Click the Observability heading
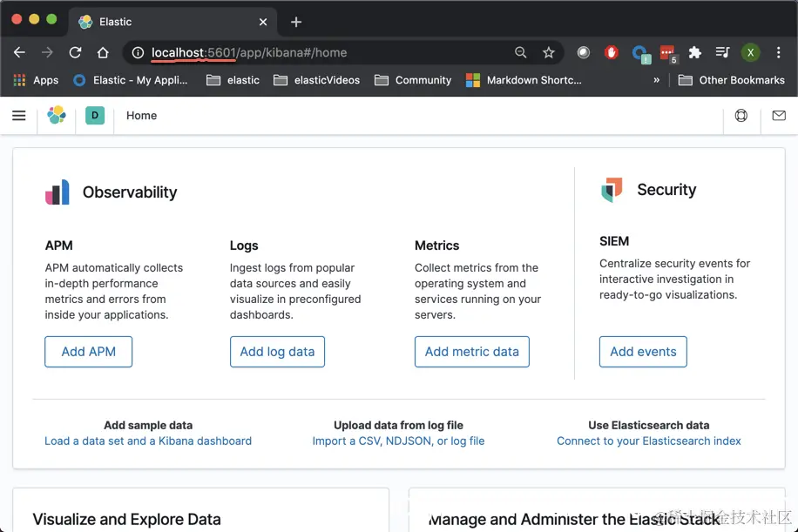The image size is (798, 532). [130, 192]
